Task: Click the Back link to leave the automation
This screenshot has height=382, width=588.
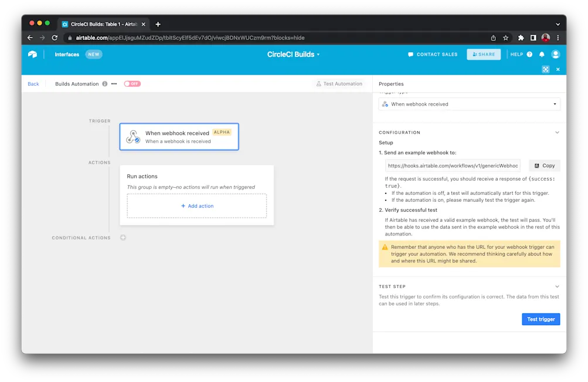Action: pyautogui.click(x=33, y=84)
